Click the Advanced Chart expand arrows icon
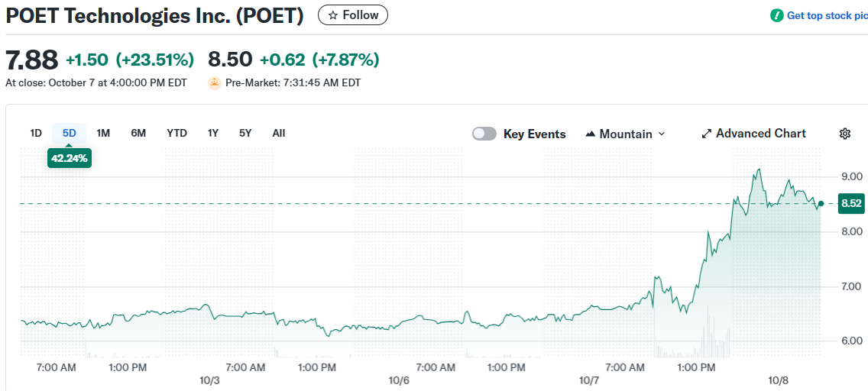This screenshot has width=868, height=391. coord(706,134)
